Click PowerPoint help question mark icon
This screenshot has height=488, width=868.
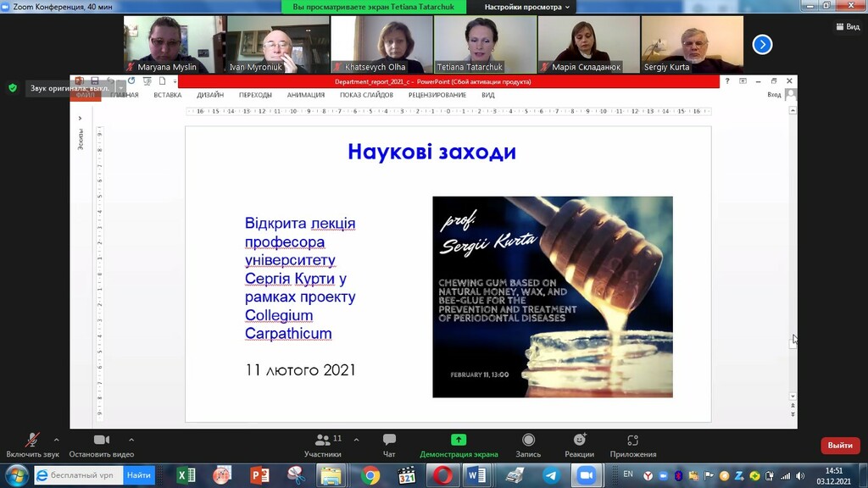tap(727, 80)
